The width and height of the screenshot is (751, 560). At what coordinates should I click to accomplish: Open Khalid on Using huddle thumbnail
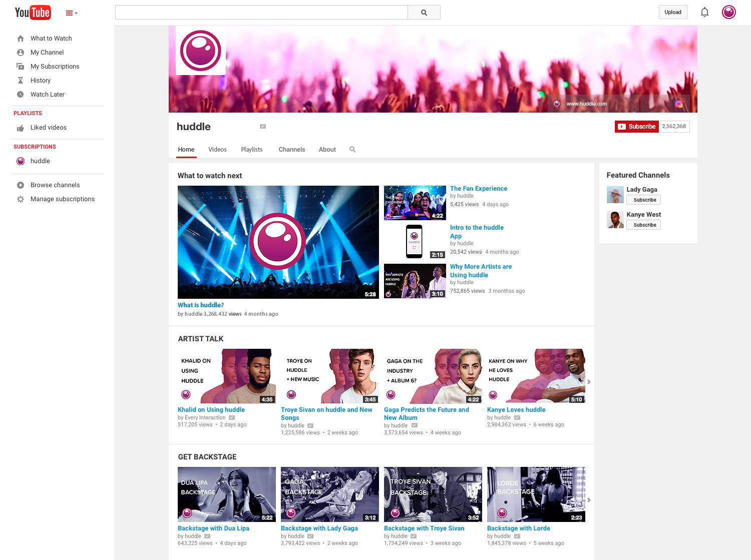tap(227, 376)
